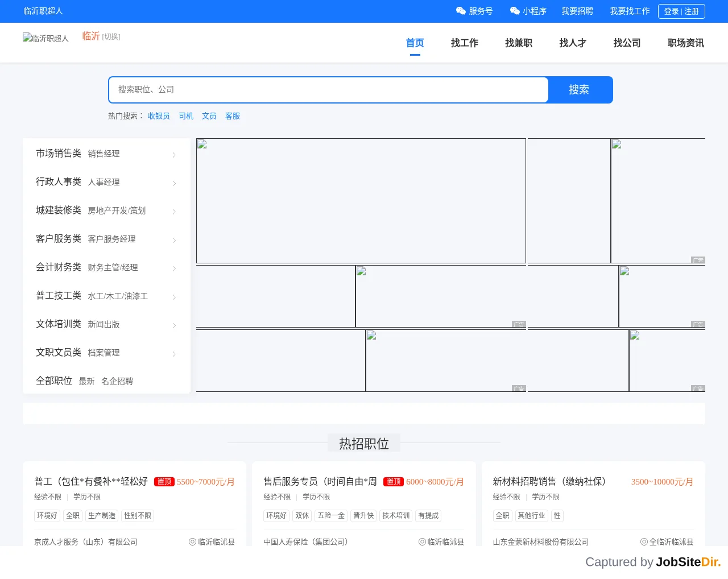Click location pin icon beside 临沂临沭县 for 京成人才服务
728x579 pixels.
point(192,542)
